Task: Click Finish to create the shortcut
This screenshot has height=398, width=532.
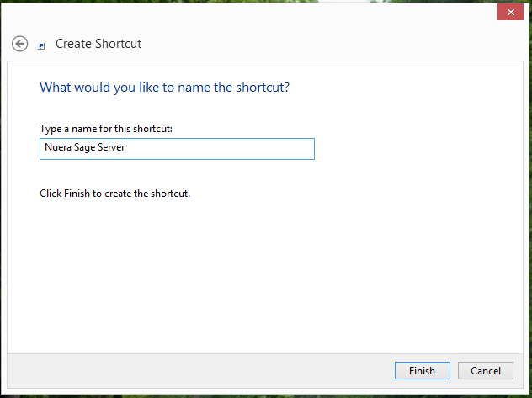Action: click(423, 370)
